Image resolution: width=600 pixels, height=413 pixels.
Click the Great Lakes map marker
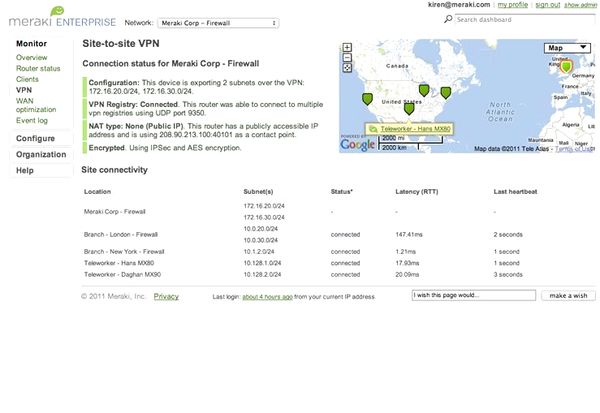click(x=424, y=90)
